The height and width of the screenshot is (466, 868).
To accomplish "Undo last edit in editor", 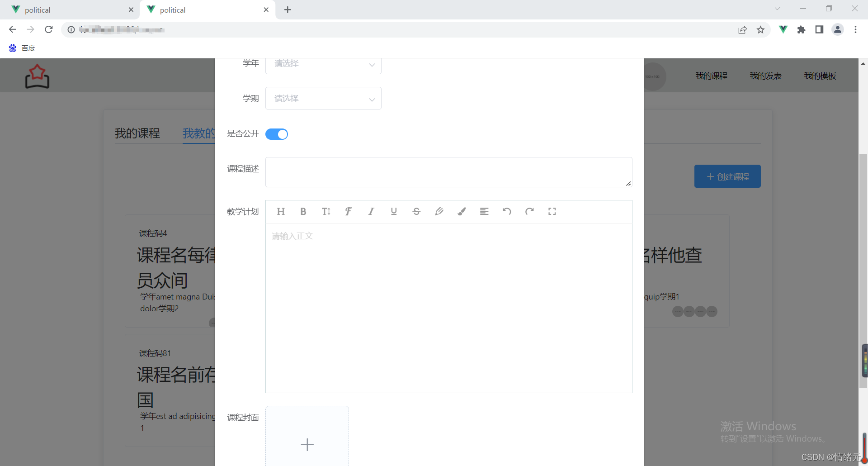I will point(507,211).
